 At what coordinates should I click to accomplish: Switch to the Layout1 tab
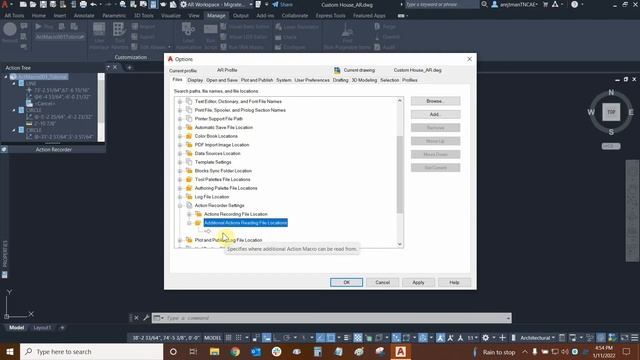pos(42,328)
